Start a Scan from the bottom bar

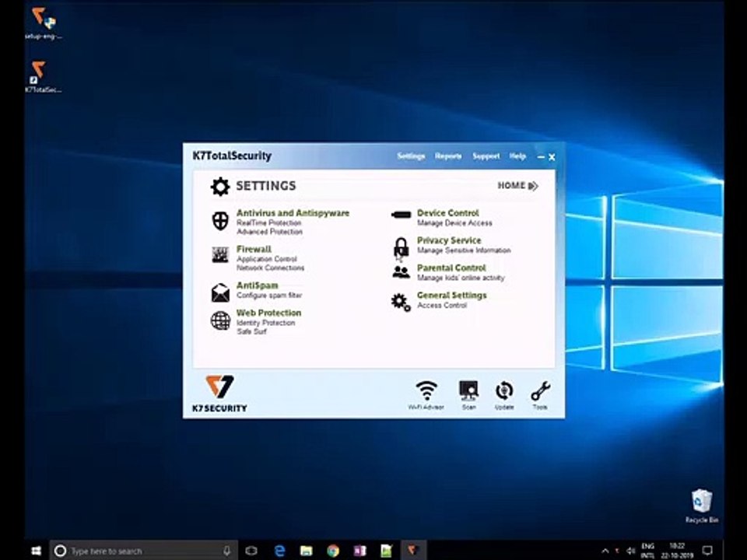pyautogui.click(x=468, y=395)
